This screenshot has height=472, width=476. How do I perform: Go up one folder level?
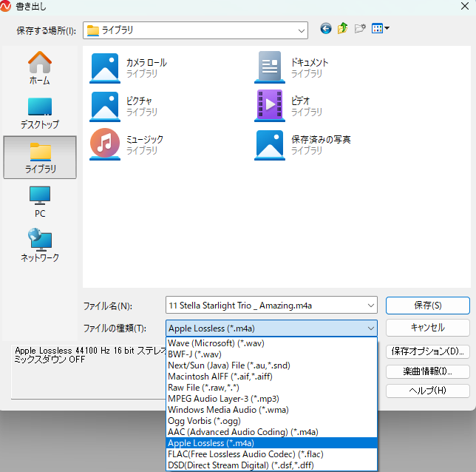(x=343, y=29)
